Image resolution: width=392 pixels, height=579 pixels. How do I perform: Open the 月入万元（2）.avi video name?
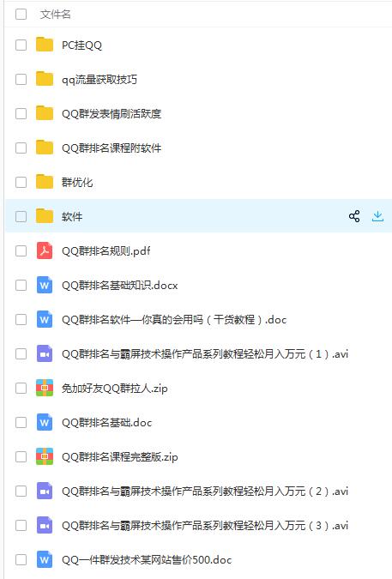(205, 492)
